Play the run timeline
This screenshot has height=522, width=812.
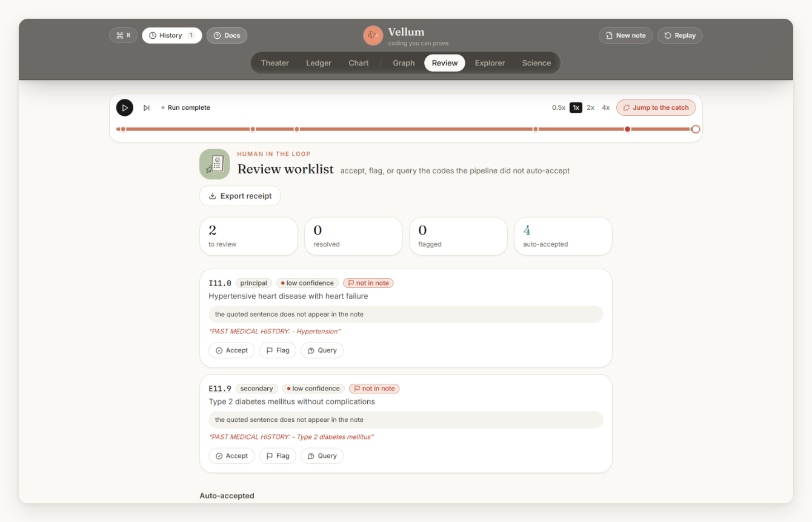pyautogui.click(x=125, y=108)
